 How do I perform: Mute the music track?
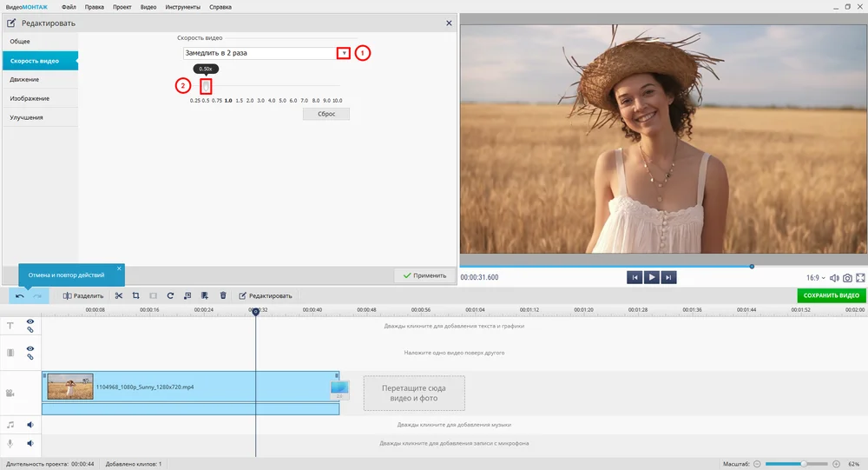[30, 425]
